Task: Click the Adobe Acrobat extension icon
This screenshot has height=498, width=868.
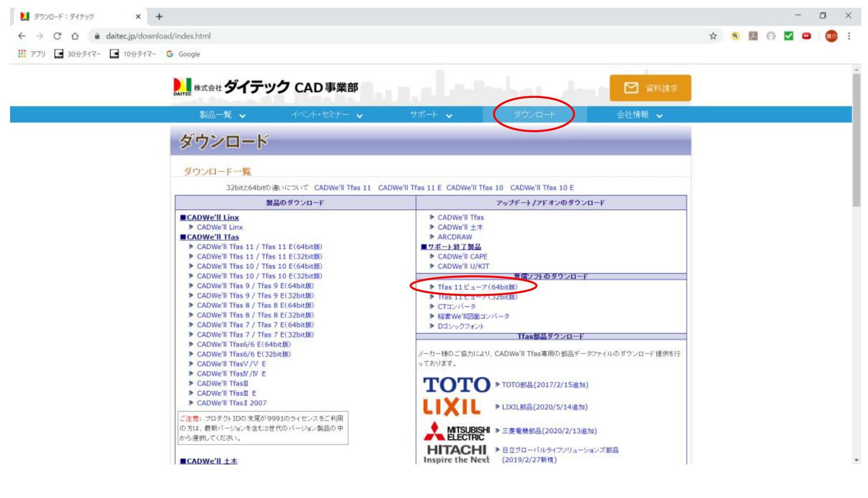Action: (752, 35)
